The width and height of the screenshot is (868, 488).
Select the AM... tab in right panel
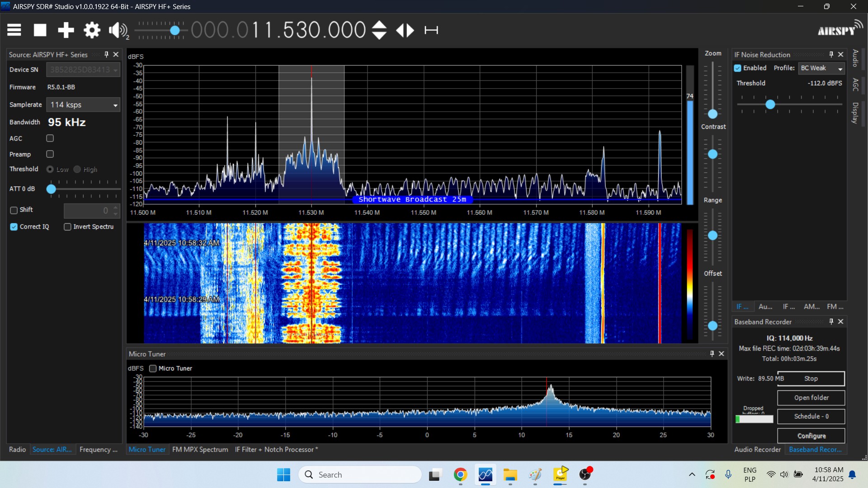(x=811, y=306)
